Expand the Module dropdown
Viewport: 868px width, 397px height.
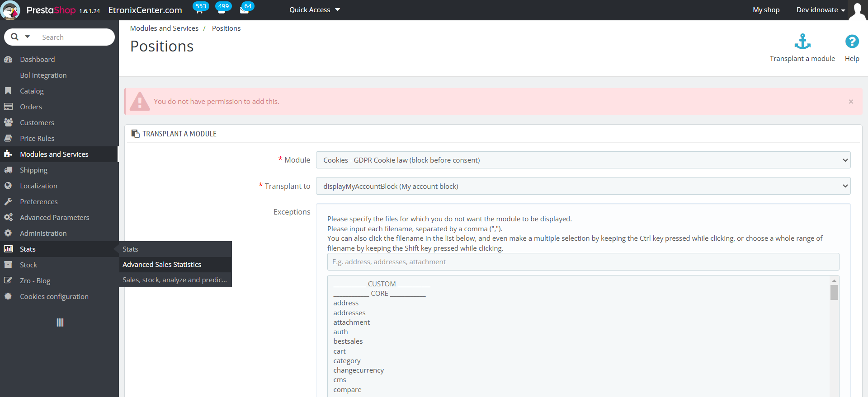(583, 160)
